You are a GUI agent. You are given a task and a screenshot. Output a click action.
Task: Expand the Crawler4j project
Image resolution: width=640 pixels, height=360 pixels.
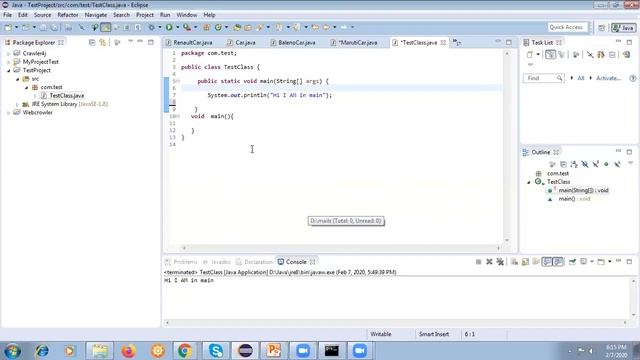tap(9, 53)
